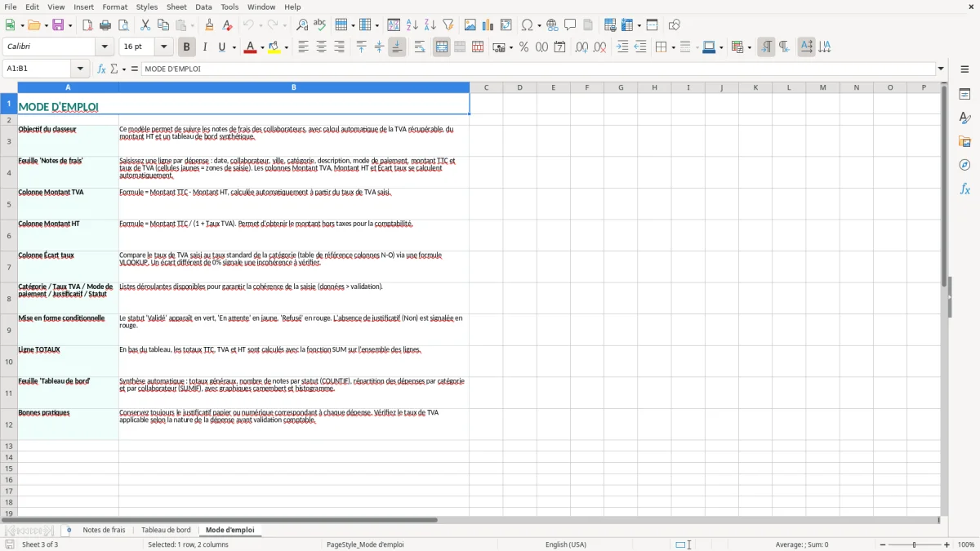The height and width of the screenshot is (551, 980).
Task: Export directly as PDF
Action: pos(87,25)
